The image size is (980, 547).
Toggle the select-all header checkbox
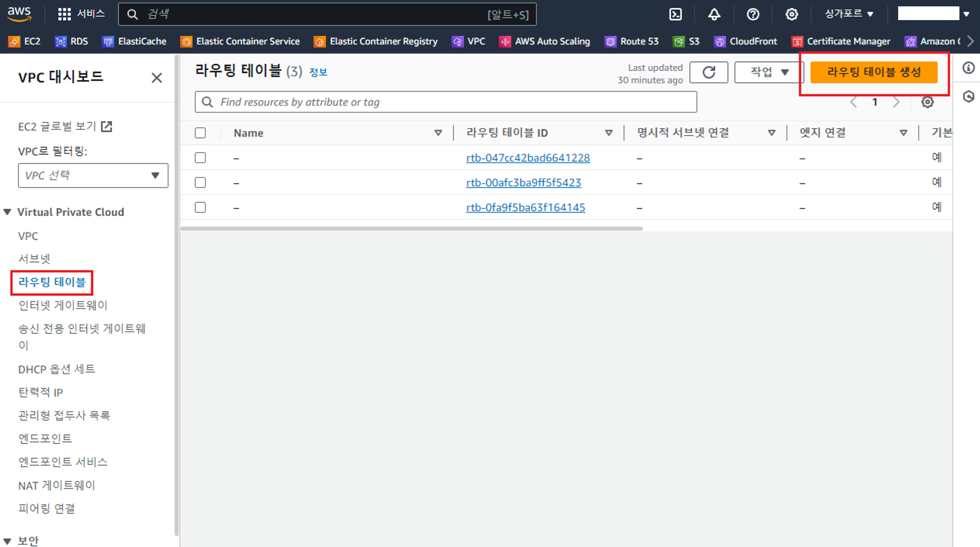coord(200,133)
